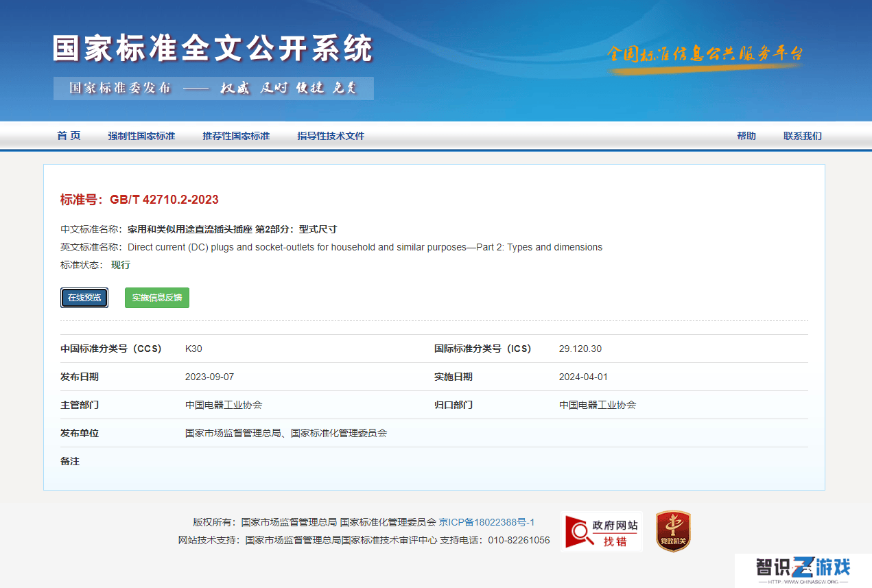Go to 推荐性国家标准 section

(x=236, y=136)
